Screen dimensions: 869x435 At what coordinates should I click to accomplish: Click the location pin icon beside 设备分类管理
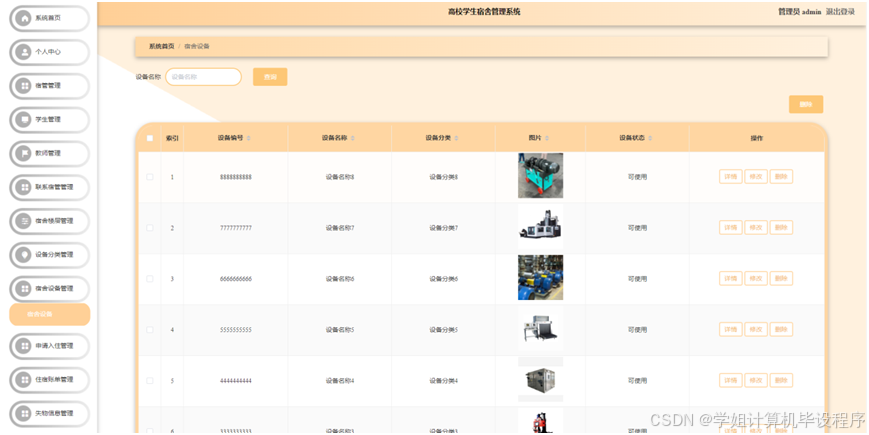23,255
